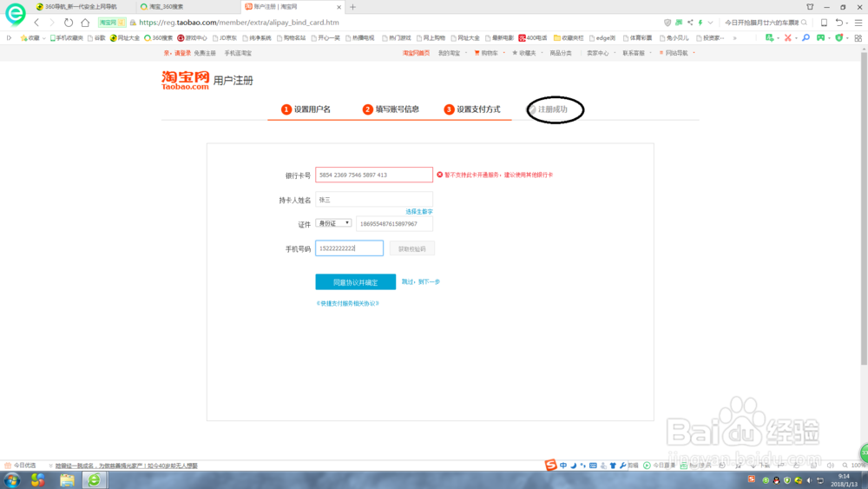Expand 我的淘宝 dropdown
This screenshot has width=868, height=489.
click(451, 53)
